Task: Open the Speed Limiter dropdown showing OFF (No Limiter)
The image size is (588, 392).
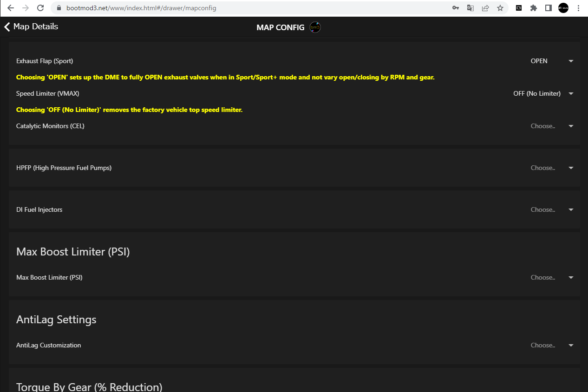Action: coord(543,93)
